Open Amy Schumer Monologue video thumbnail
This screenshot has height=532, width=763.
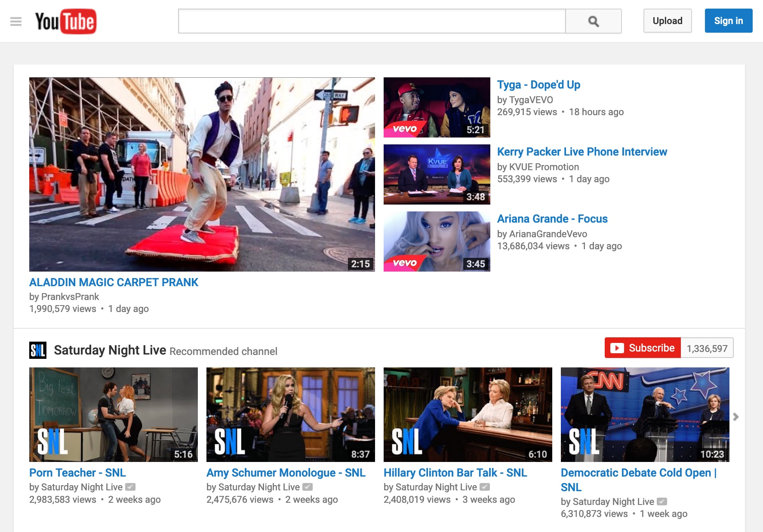point(290,414)
